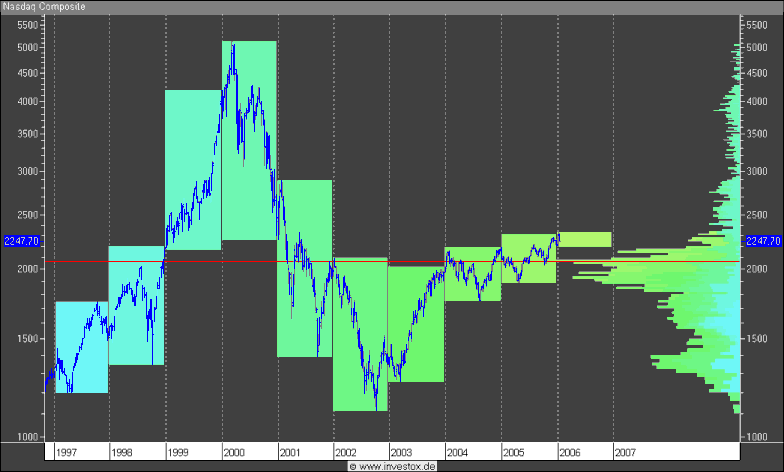Click the right 2247.70 current price tag

click(763, 241)
